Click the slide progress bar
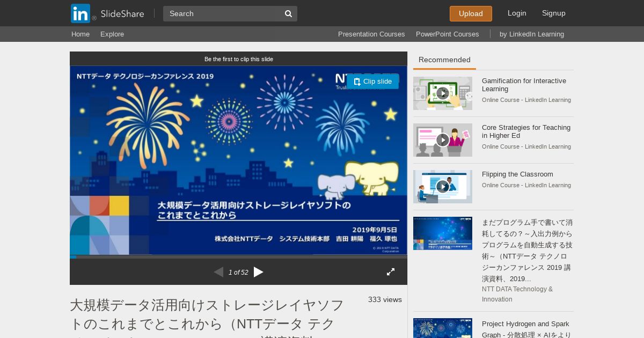Image resolution: width=644 pixels, height=338 pixels. (238, 256)
